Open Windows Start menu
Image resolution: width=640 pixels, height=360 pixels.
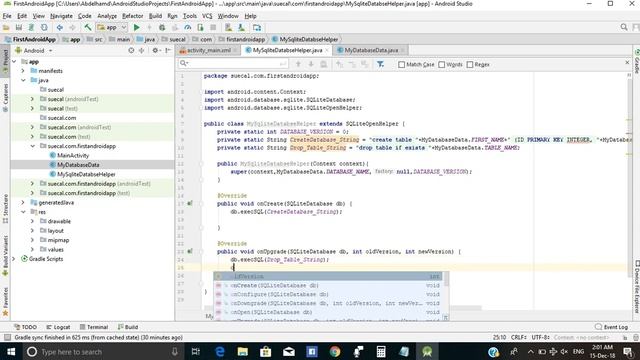(11, 351)
